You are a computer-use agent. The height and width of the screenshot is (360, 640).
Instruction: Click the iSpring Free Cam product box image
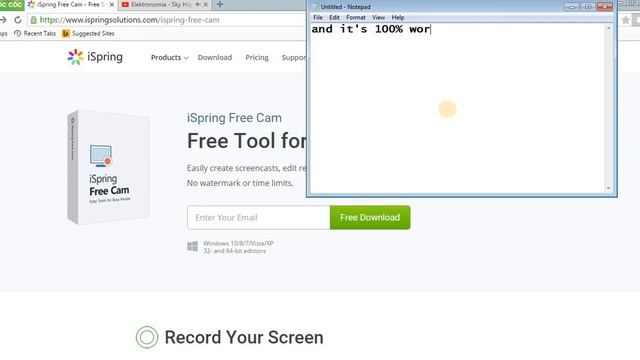[x=109, y=167]
